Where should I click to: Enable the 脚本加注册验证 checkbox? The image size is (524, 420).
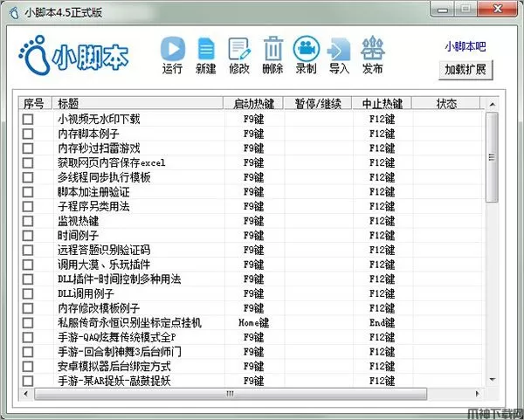28,192
